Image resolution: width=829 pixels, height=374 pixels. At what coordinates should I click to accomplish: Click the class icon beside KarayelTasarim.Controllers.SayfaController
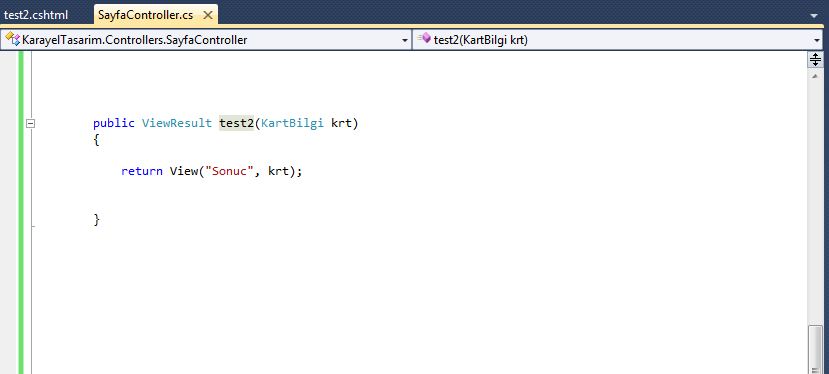tap(12, 39)
